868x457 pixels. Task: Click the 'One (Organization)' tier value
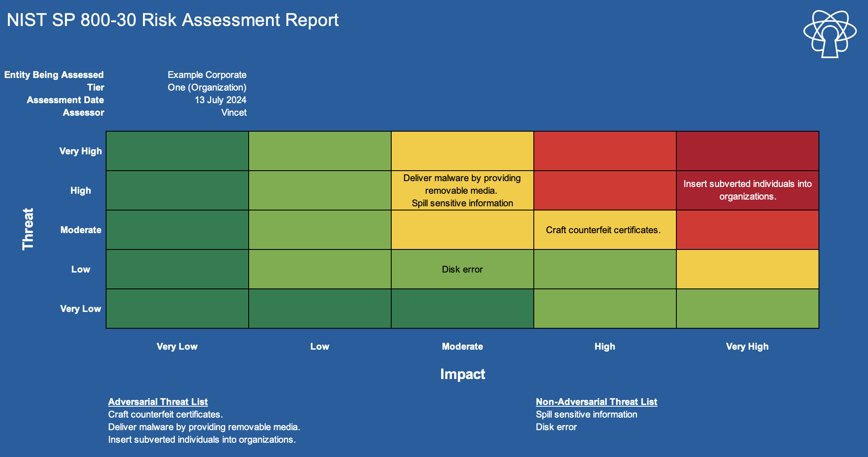point(207,87)
